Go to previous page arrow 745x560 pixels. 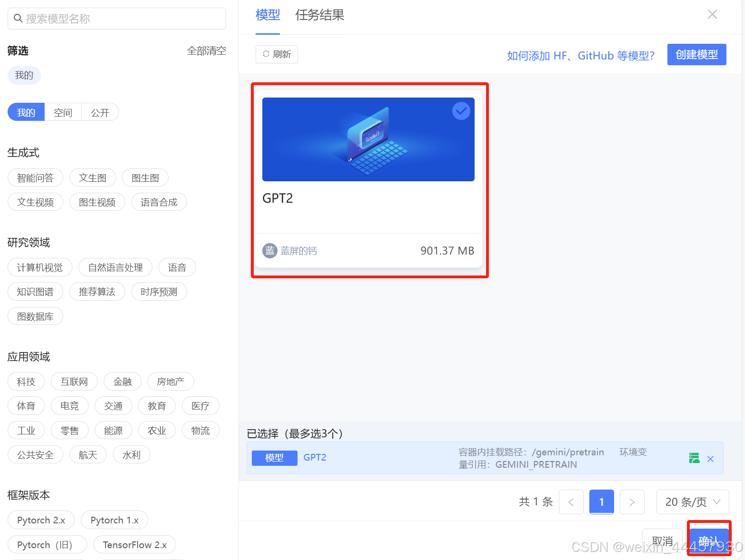pyautogui.click(x=571, y=502)
